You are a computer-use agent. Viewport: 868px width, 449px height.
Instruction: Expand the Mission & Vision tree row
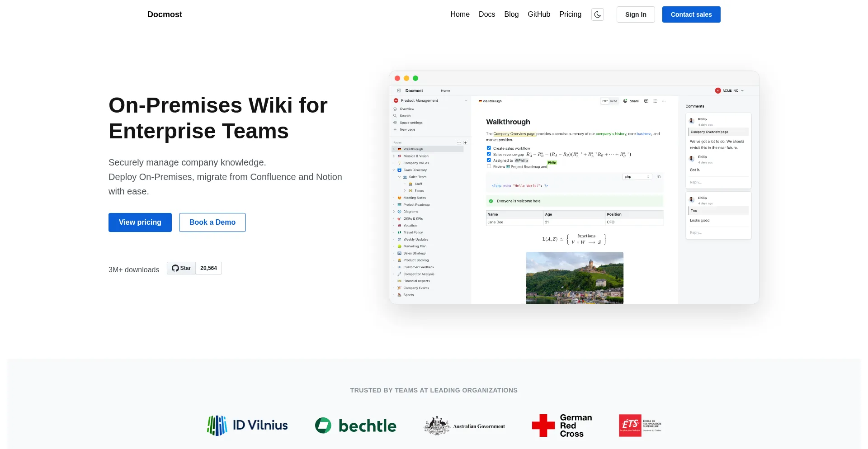394,156
